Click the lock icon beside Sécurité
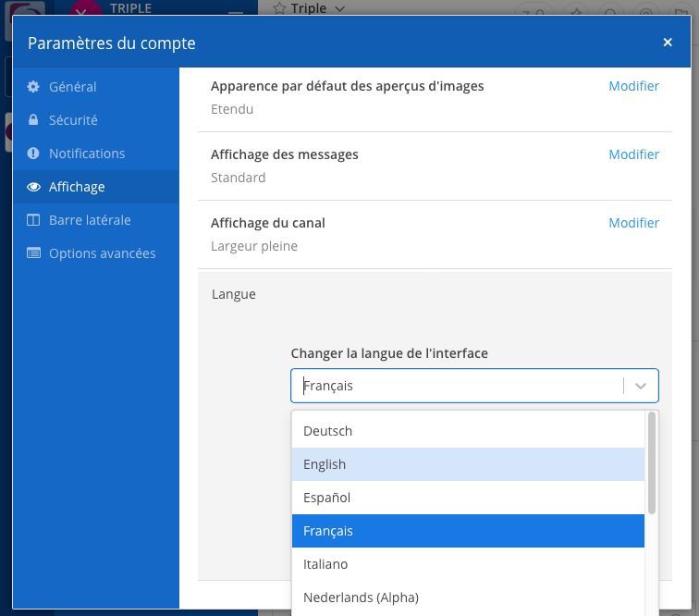This screenshot has width=699, height=616. point(33,119)
